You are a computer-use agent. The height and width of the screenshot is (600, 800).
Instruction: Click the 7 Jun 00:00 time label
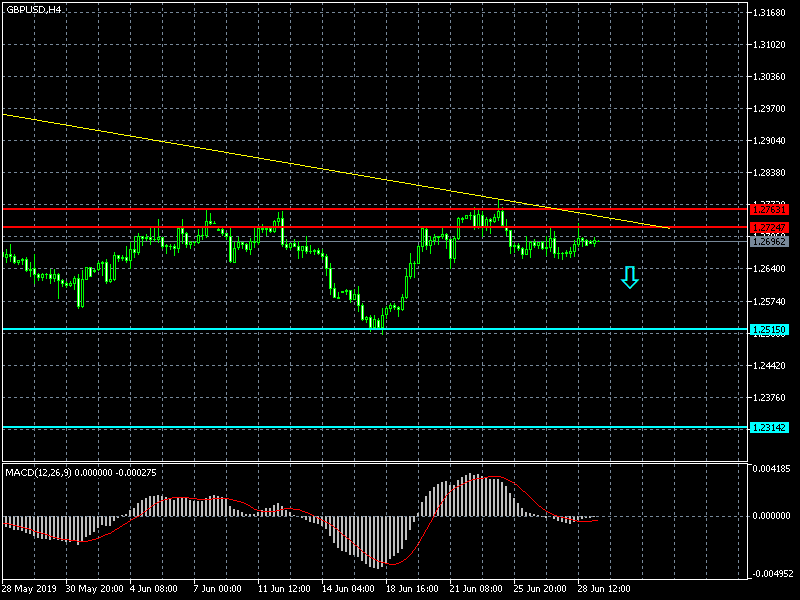tap(217, 589)
